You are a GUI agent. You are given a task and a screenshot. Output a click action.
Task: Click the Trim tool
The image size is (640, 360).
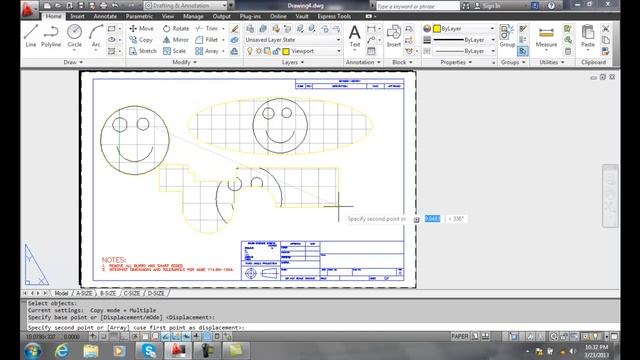tap(207, 29)
